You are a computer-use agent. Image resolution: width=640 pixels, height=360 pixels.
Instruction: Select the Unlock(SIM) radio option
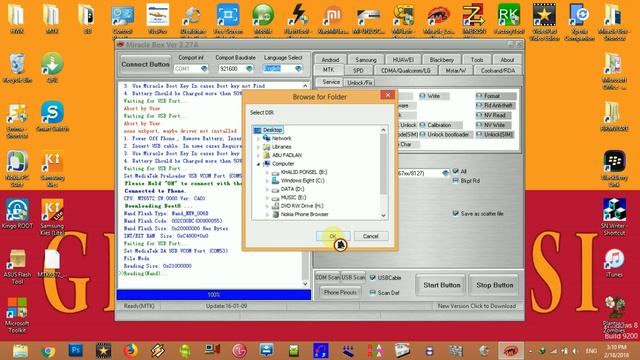tap(494, 134)
